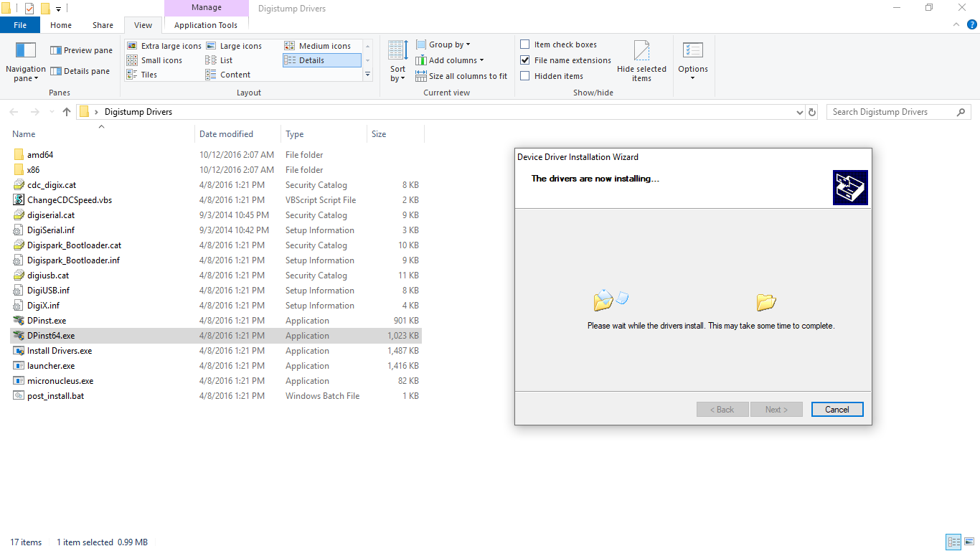Toggle the Details pane
Screen dimensions: 980x551
80,71
